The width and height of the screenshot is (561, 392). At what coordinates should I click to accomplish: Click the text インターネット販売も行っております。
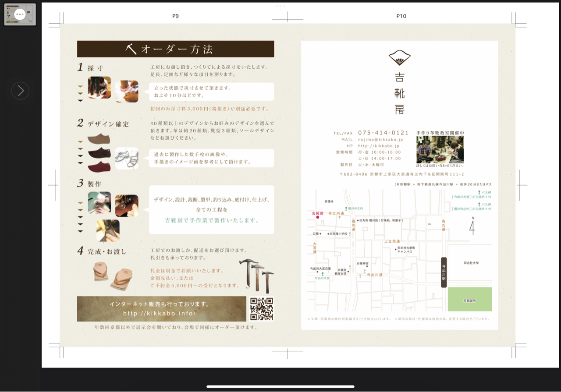[160, 304]
